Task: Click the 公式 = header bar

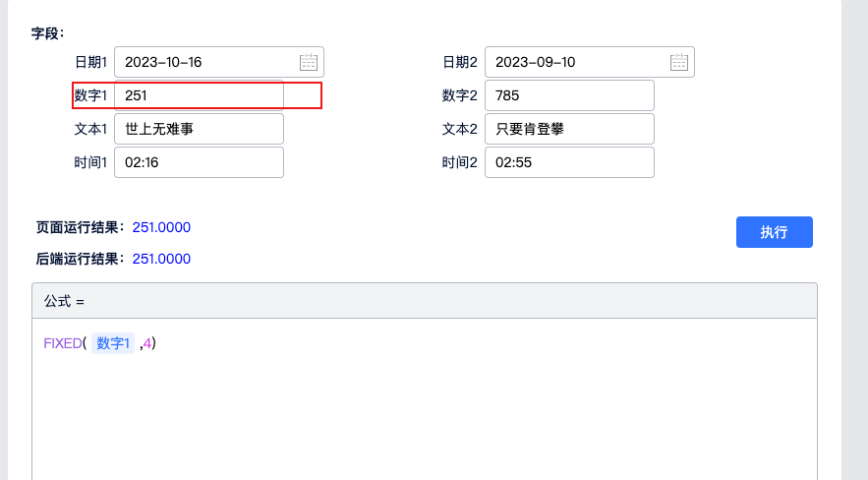Action: pos(423,301)
